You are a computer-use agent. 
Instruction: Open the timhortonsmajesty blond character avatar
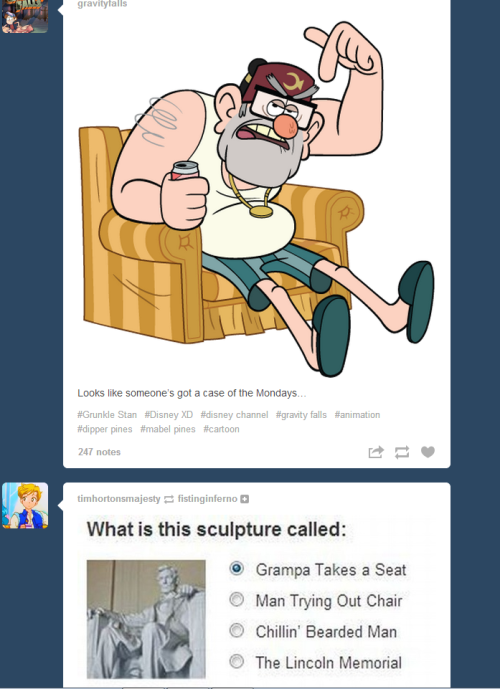click(x=25, y=505)
